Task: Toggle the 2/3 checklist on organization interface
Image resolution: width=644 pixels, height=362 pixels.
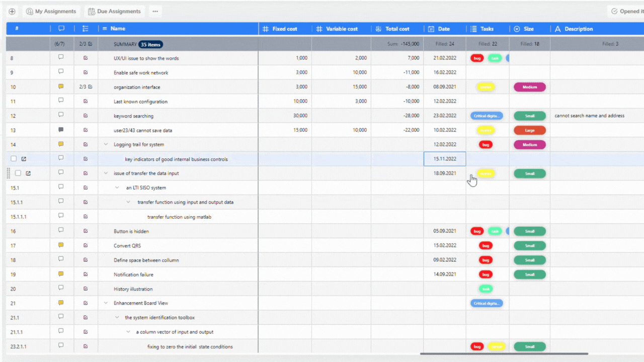Action: 86,87
